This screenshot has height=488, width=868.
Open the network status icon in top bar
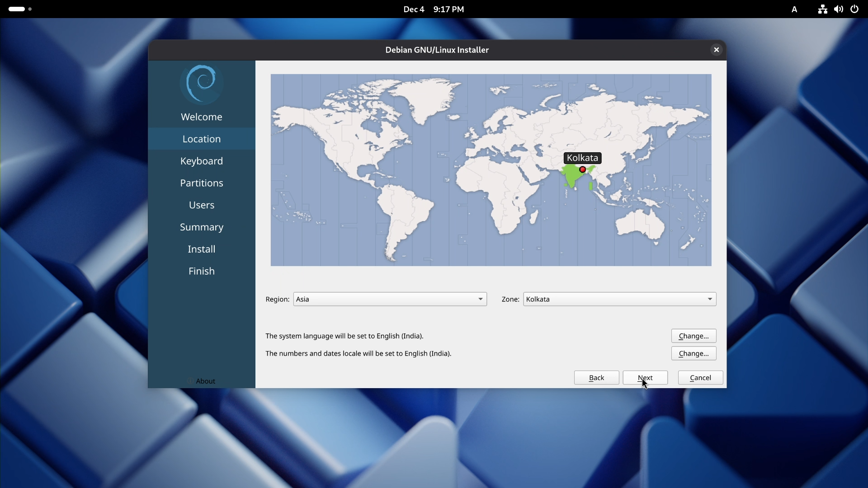[x=822, y=9]
